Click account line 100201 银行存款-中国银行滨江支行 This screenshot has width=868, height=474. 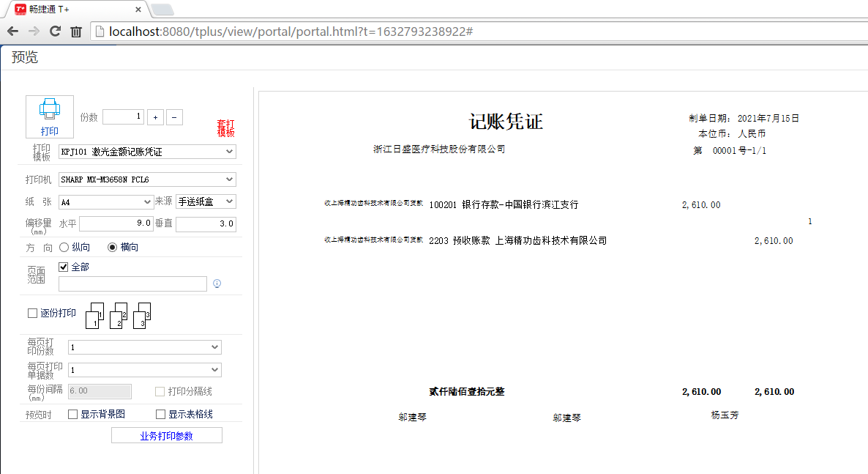click(504, 204)
